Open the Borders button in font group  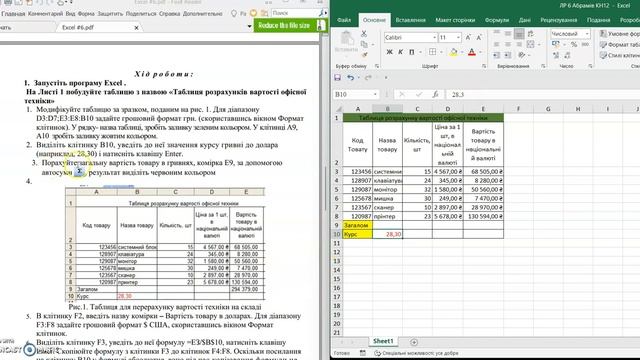click(432, 52)
